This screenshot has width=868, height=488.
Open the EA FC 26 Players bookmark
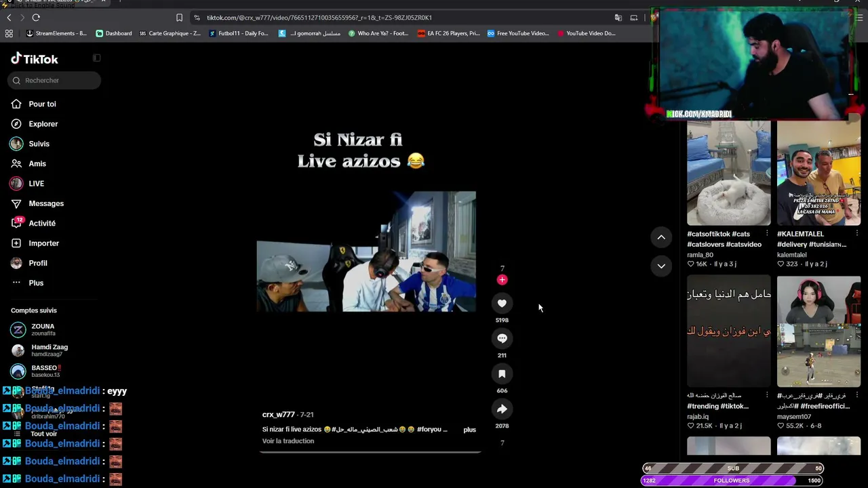(x=449, y=33)
